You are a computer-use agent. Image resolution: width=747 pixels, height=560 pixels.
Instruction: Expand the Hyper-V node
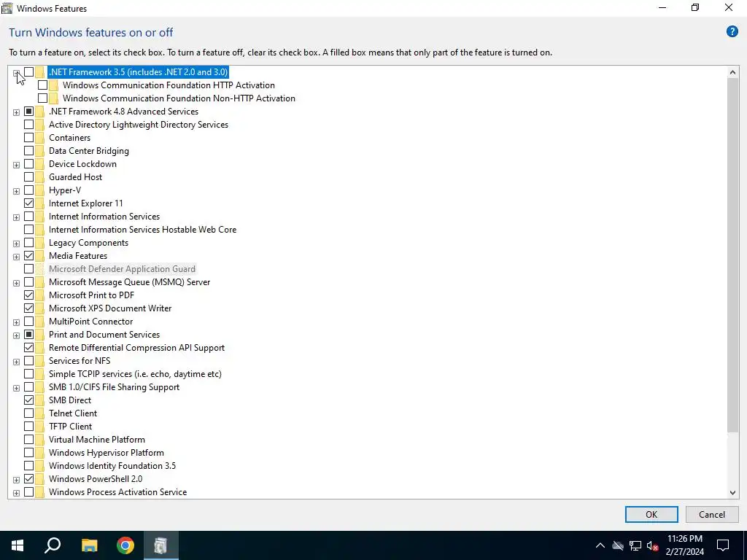[16, 191]
